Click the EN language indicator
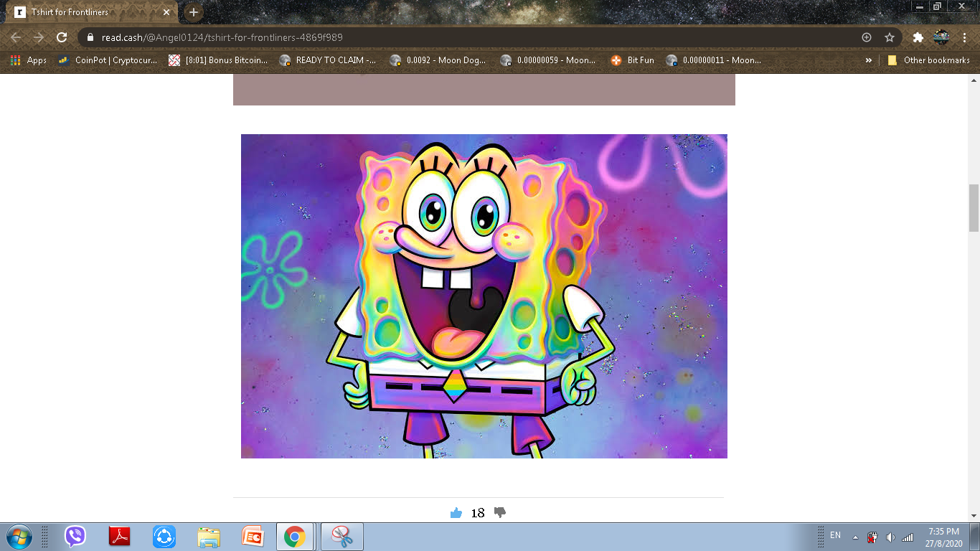Image resolution: width=980 pixels, height=551 pixels. (835, 535)
